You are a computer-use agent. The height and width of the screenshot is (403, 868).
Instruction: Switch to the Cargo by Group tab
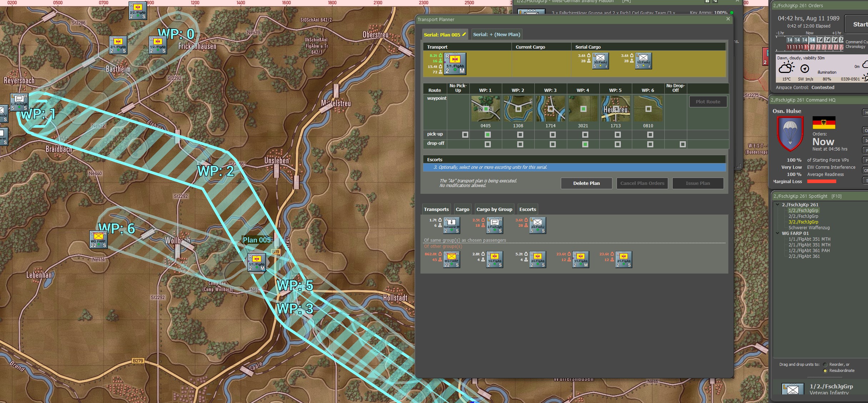[x=494, y=210]
